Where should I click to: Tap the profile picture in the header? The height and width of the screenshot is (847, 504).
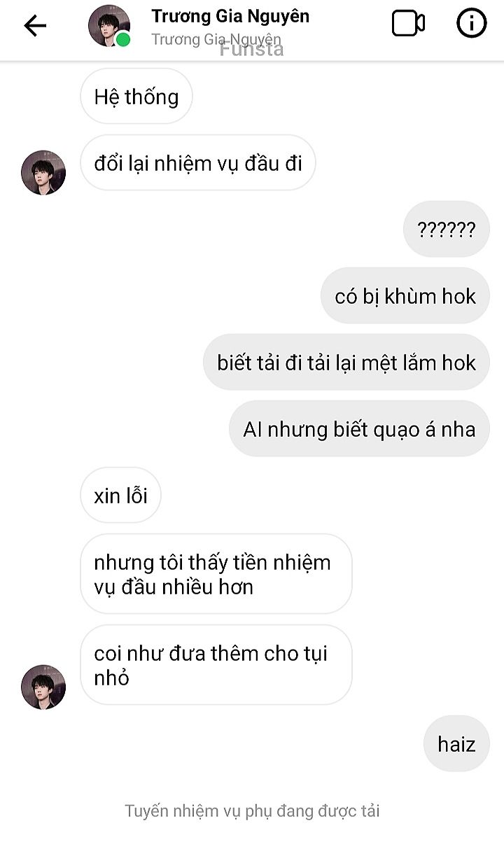click(109, 26)
